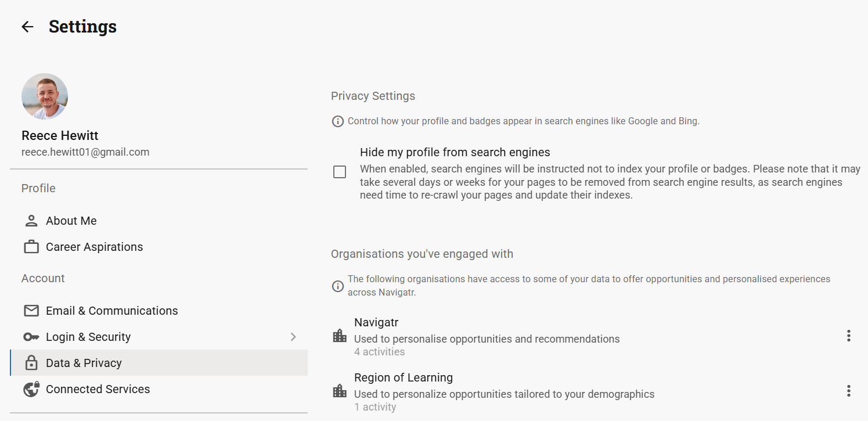
Task: Click the Login & Security key icon
Action: coord(31,337)
